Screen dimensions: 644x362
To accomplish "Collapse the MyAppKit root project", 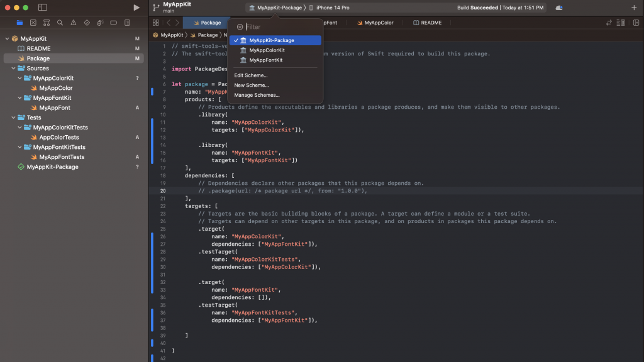I will pyautogui.click(x=7, y=38).
